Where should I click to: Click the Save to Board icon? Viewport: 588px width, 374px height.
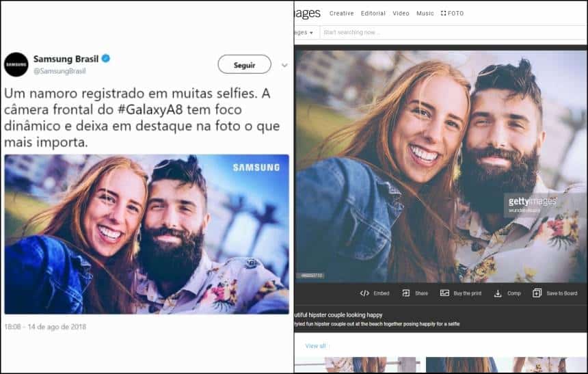(537, 293)
